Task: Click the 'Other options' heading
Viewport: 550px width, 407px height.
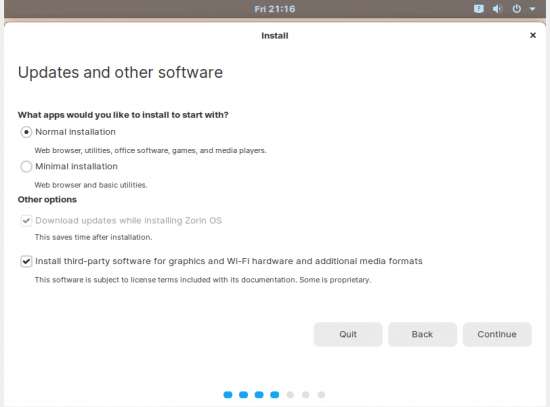Action: click(x=47, y=199)
